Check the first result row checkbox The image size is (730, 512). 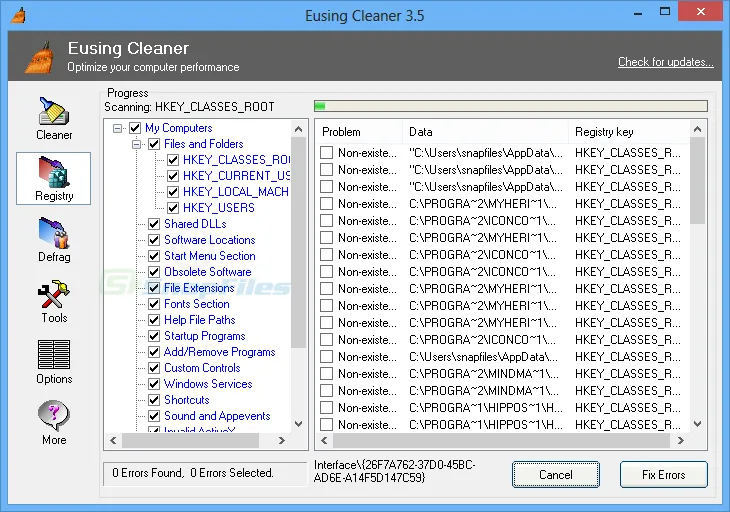[326, 153]
